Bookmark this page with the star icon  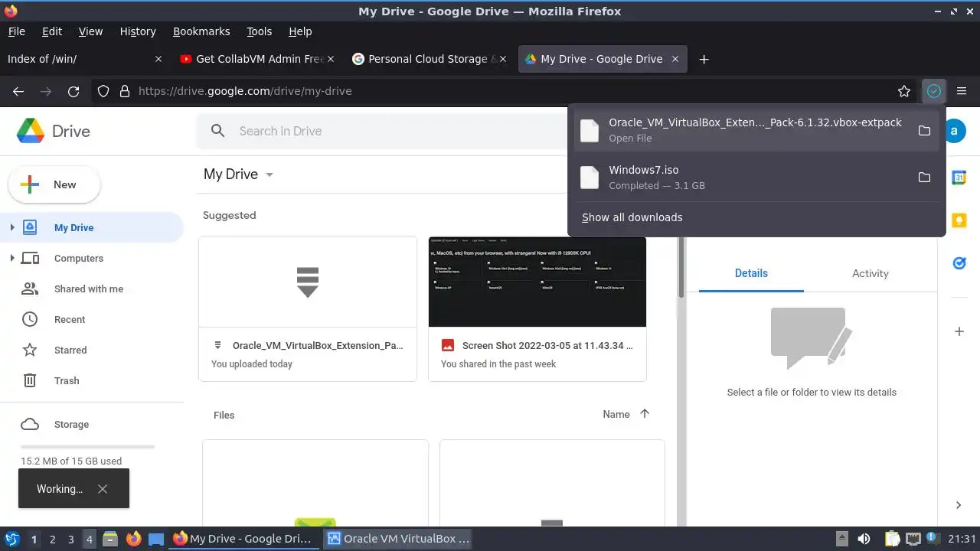904,91
